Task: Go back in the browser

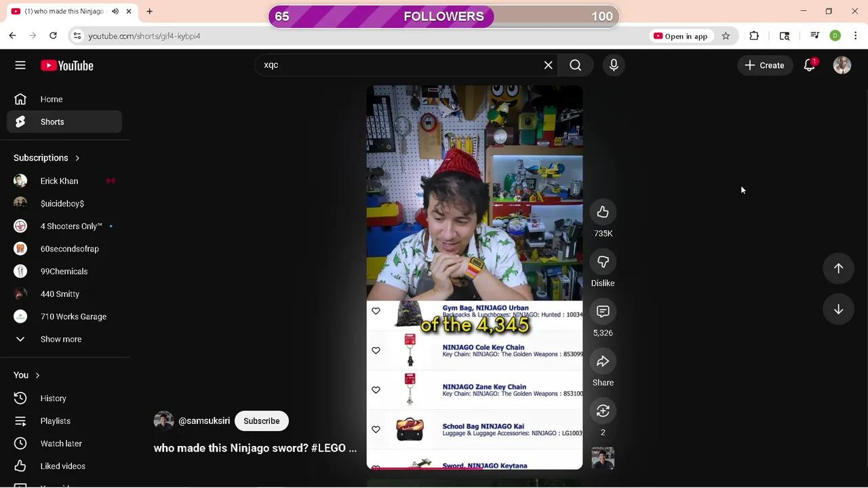Action: pos(12,36)
